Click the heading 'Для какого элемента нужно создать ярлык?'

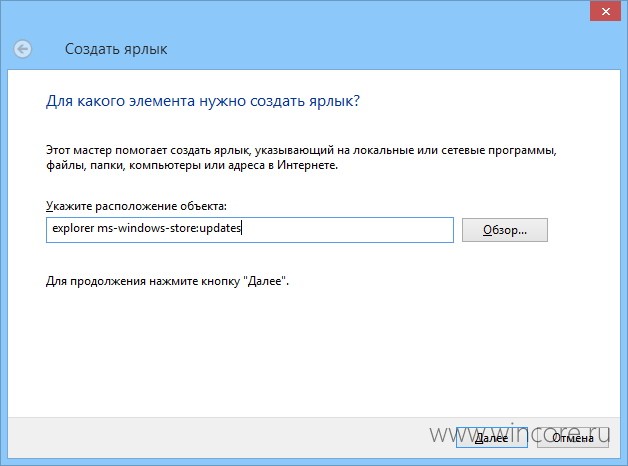(203, 101)
